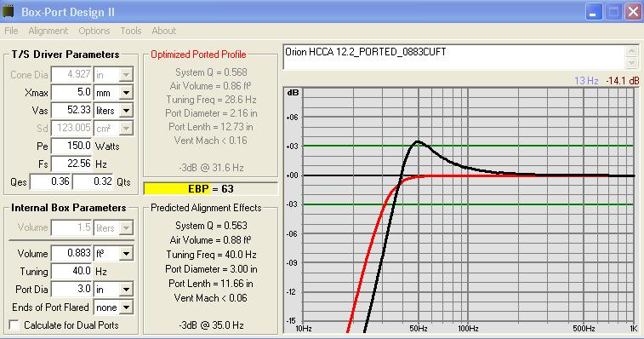Click the title scroll up arrow

[x=631, y=51]
